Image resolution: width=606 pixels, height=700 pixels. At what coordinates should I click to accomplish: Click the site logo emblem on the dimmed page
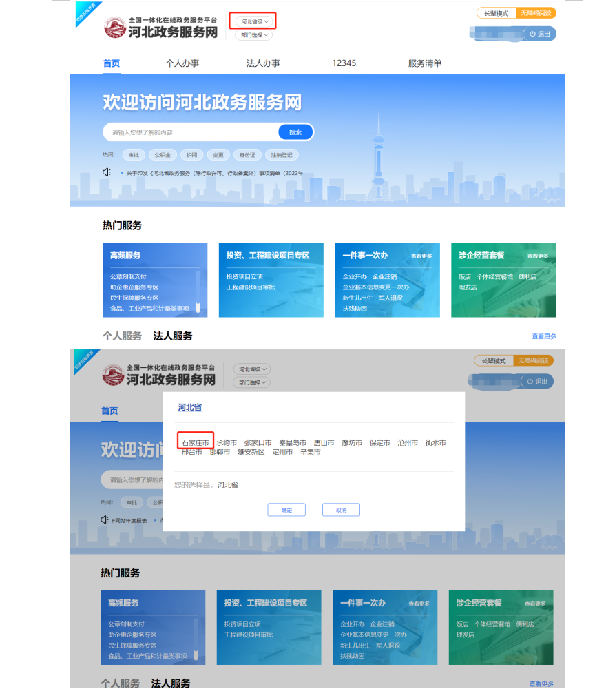(113, 375)
